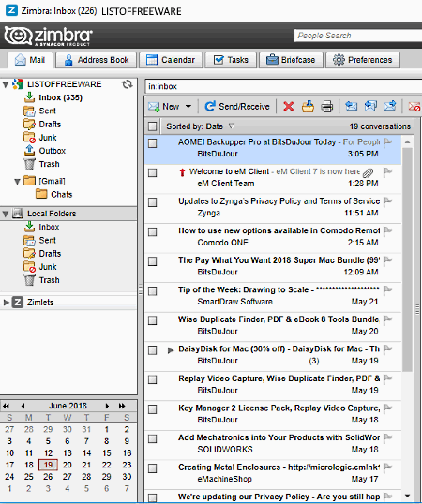Click the Mark as Junk toolbar icon
Image resolution: width=422 pixels, height=504 pixels.
[414, 107]
